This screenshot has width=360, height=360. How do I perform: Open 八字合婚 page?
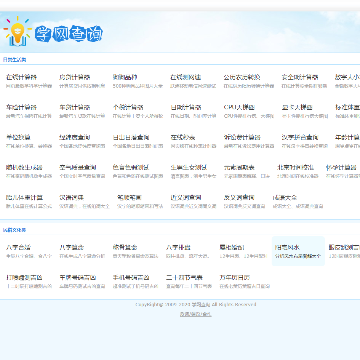(18, 248)
